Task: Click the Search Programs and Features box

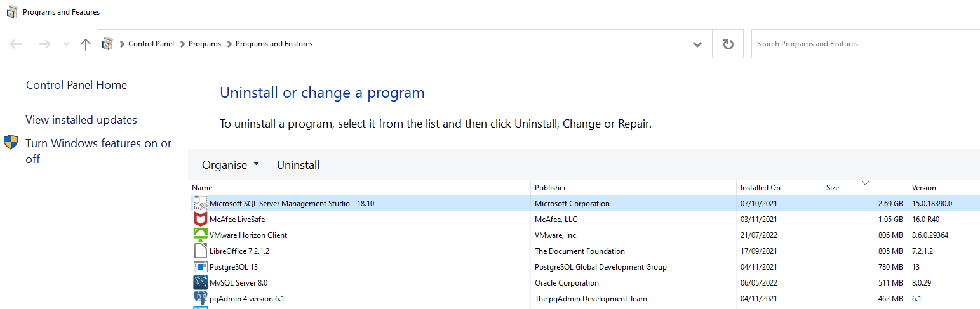Action: point(864,44)
